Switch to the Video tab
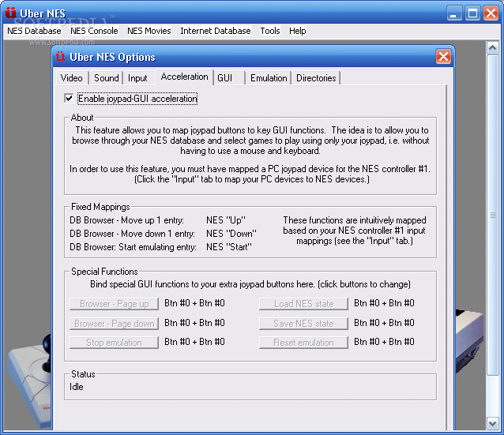Image resolution: width=504 pixels, height=435 pixels. [x=72, y=78]
